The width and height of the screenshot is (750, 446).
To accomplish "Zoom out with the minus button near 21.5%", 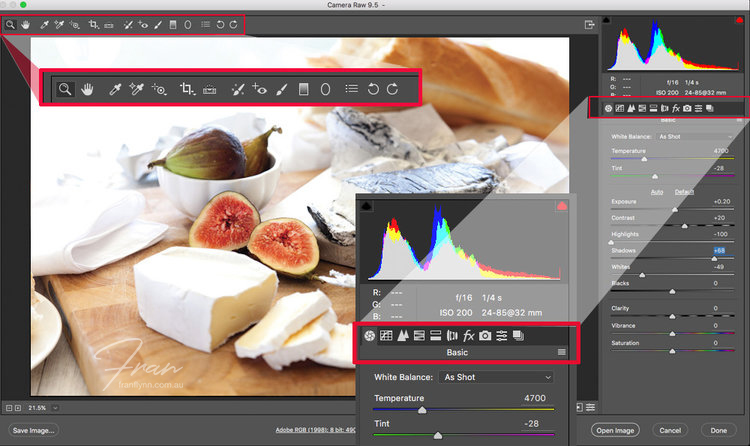I will coord(9,408).
